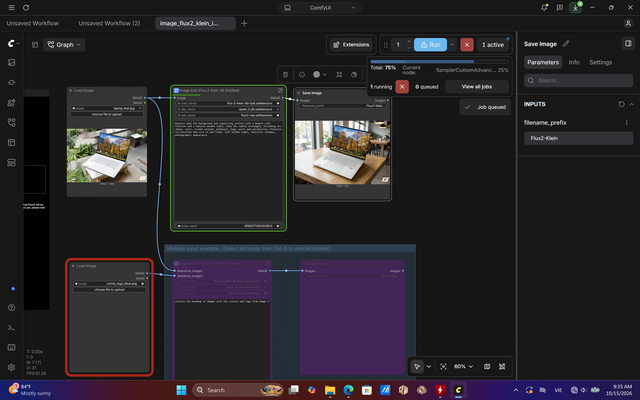640x400 pixels.
Task: Increase the batch count stepper
Action: point(409,42)
